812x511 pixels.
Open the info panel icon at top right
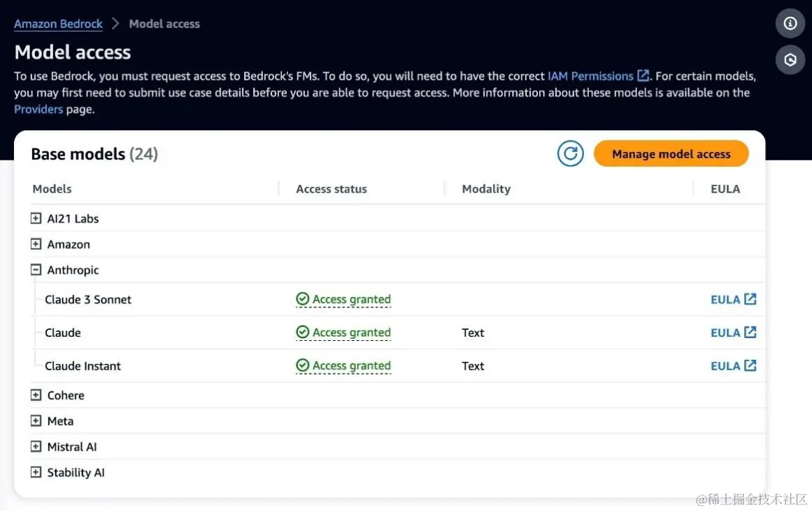pos(790,23)
